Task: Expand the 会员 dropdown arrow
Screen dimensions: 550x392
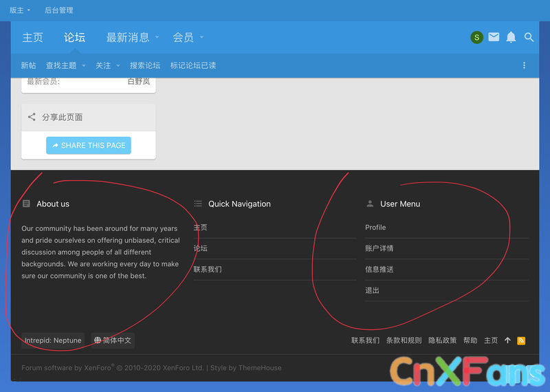Action: (201, 37)
